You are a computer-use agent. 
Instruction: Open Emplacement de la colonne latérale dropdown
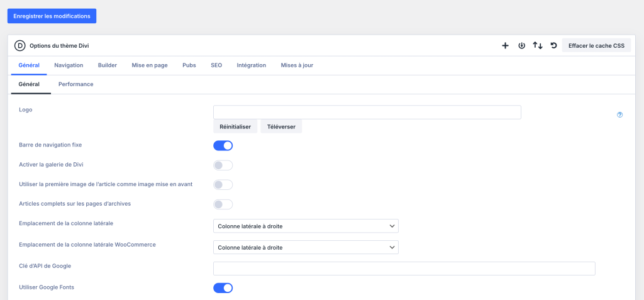click(306, 226)
